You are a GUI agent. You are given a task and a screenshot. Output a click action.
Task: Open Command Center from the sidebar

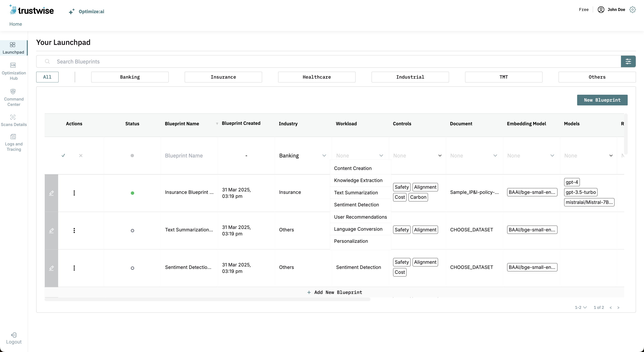13,92
